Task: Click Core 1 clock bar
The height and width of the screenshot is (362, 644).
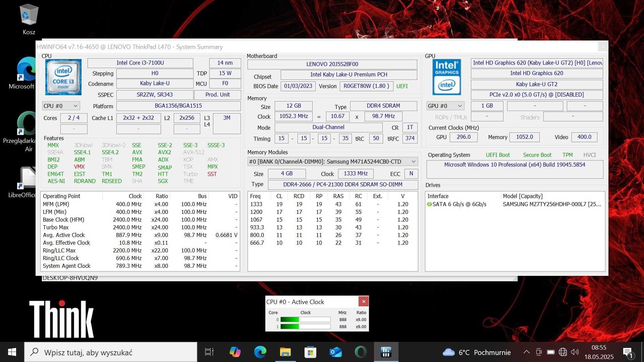Action: click(x=305, y=326)
